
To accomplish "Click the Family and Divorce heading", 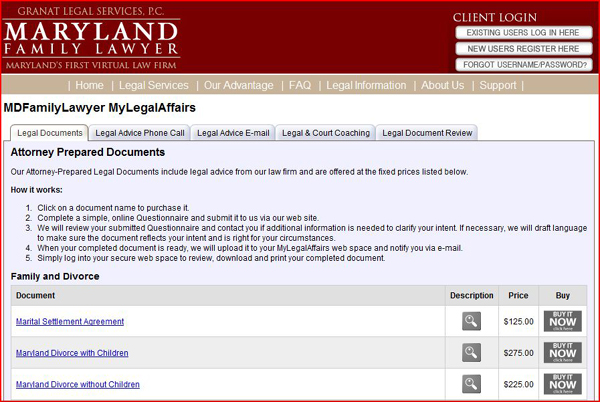I will pos(55,276).
